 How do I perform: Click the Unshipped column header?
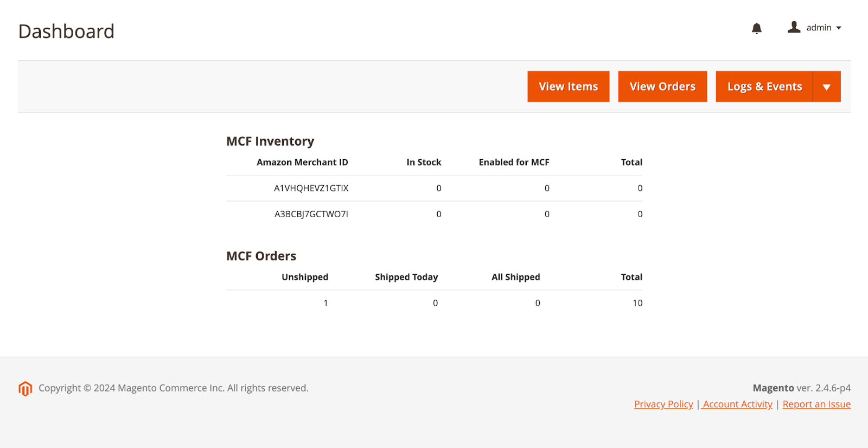(304, 277)
